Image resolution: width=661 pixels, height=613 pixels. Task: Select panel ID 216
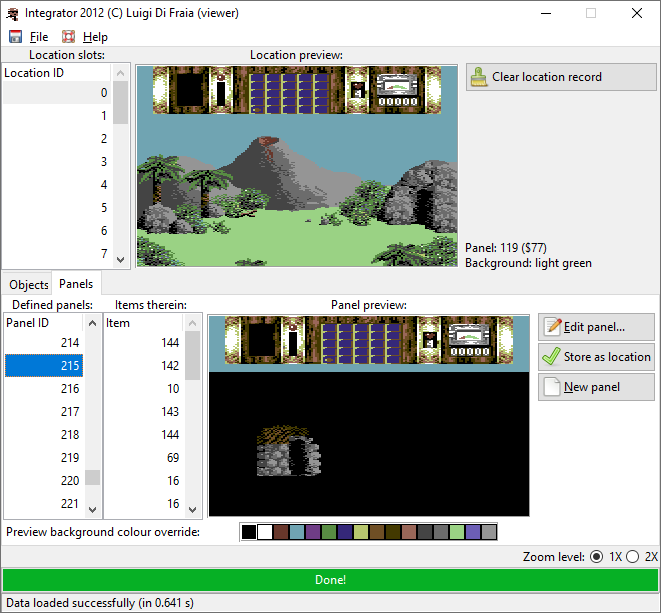coord(44,388)
